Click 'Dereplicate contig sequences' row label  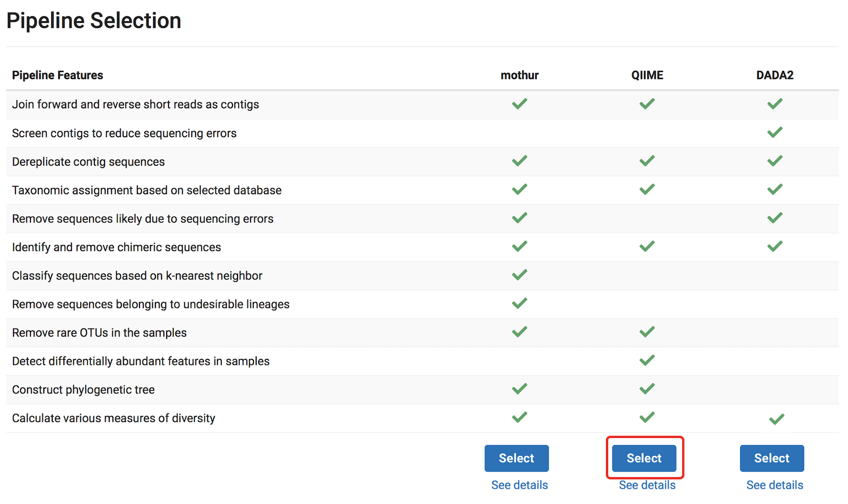(x=88, y=162)
